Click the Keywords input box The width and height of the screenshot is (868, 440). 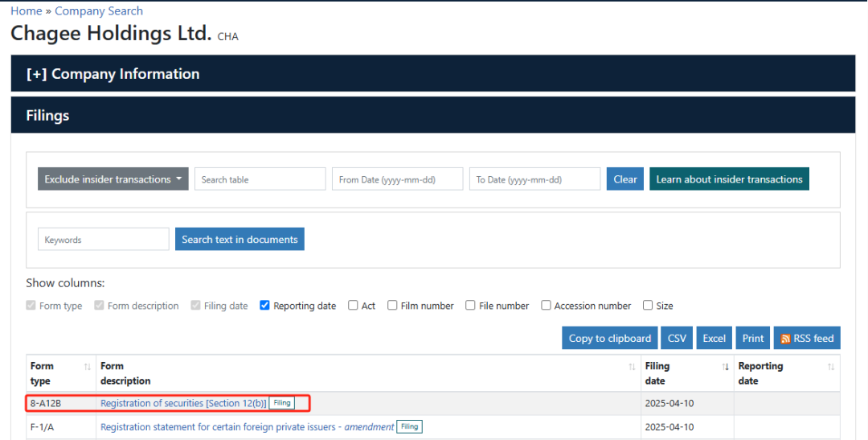pyautogui.click(x=104, y=240)
